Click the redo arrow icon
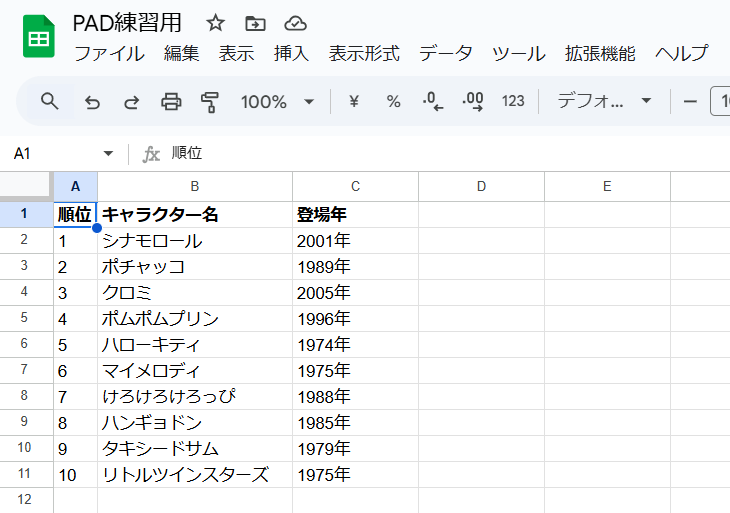Image resolution: width=730 pixels, height=513 pixels. tap(131, 101)
